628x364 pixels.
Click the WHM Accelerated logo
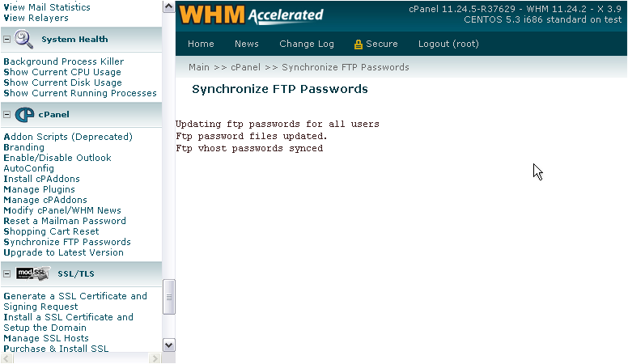251,15
